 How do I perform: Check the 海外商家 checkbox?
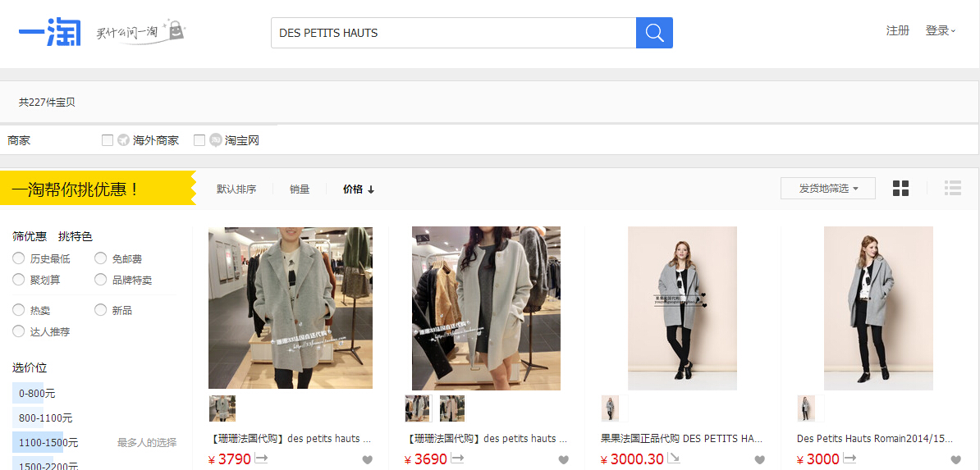(x=108, y=140)
